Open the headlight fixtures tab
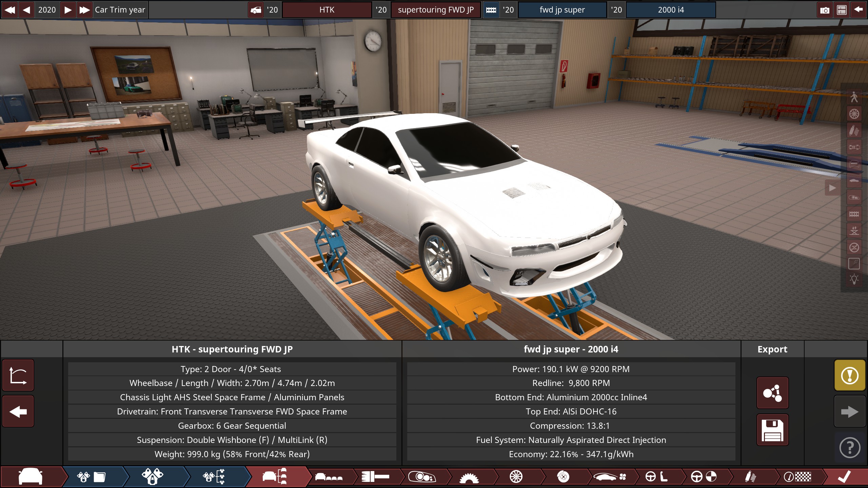The image size is (868, 488). point(422,477)
